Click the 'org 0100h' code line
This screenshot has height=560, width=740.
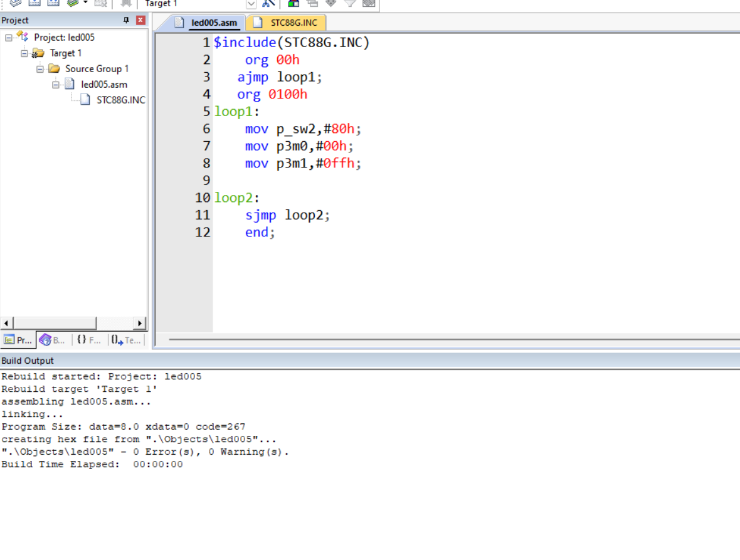tap(272, 94)
